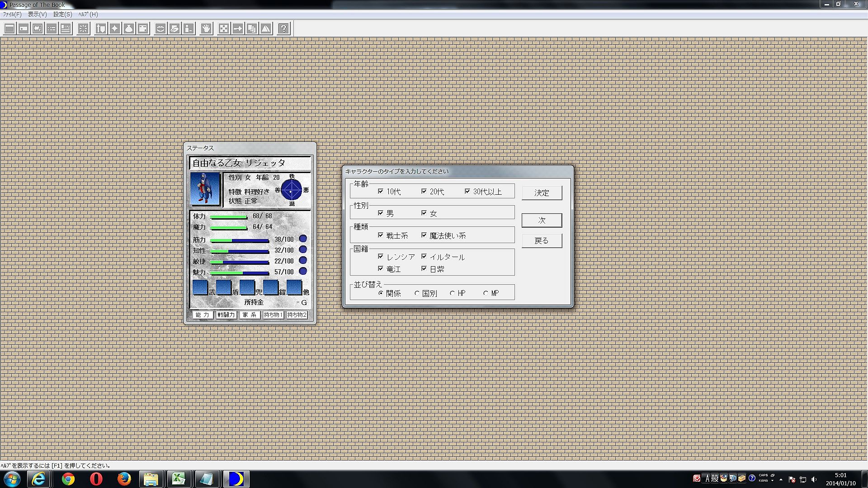Click the lips/mouth toolbar icon
868x488 pixels.
(x=160, y=29)
